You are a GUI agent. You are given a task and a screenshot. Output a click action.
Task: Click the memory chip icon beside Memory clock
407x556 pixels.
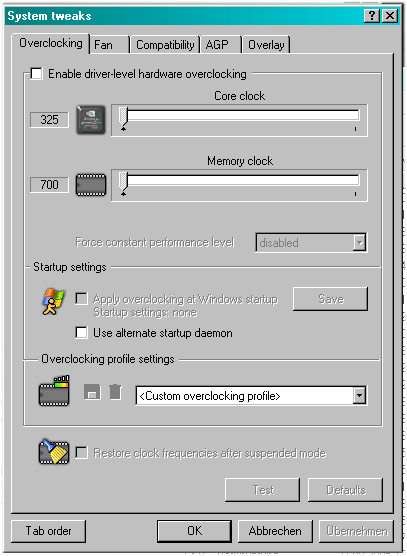tap(91, 185)
